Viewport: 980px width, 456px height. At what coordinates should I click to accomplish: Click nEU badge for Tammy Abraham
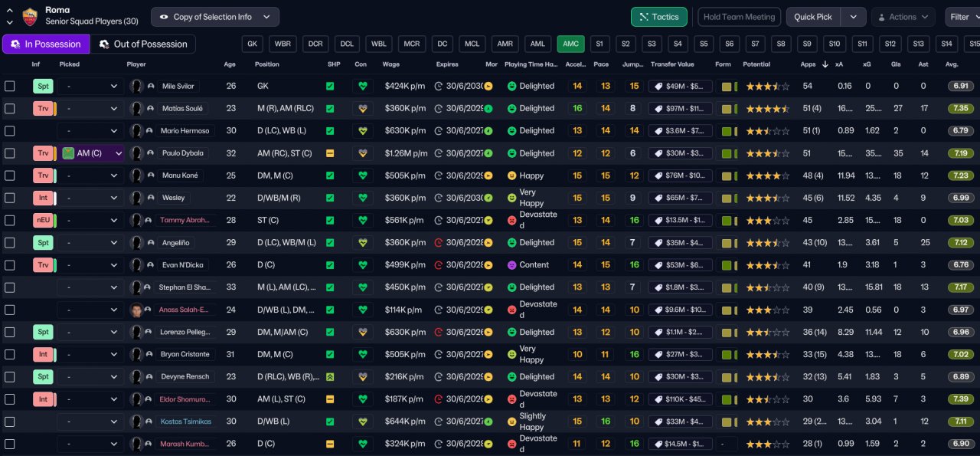pos(44,221)
